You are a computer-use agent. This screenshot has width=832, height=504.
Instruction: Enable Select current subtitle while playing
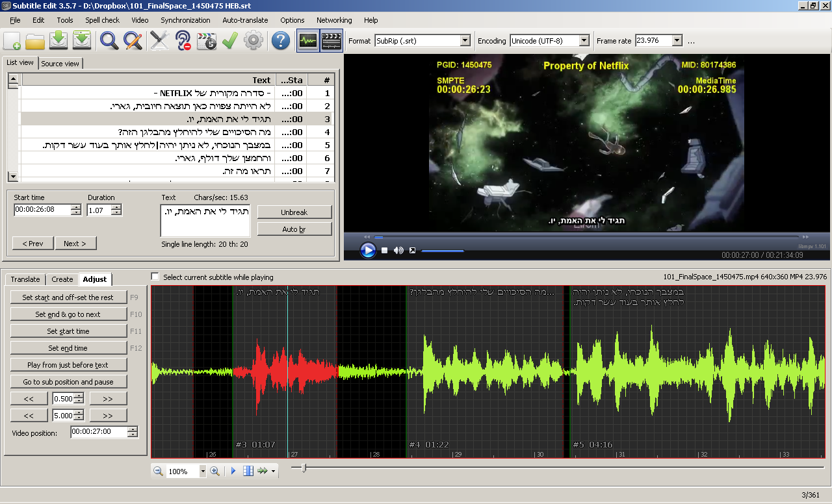pos(155,276)
